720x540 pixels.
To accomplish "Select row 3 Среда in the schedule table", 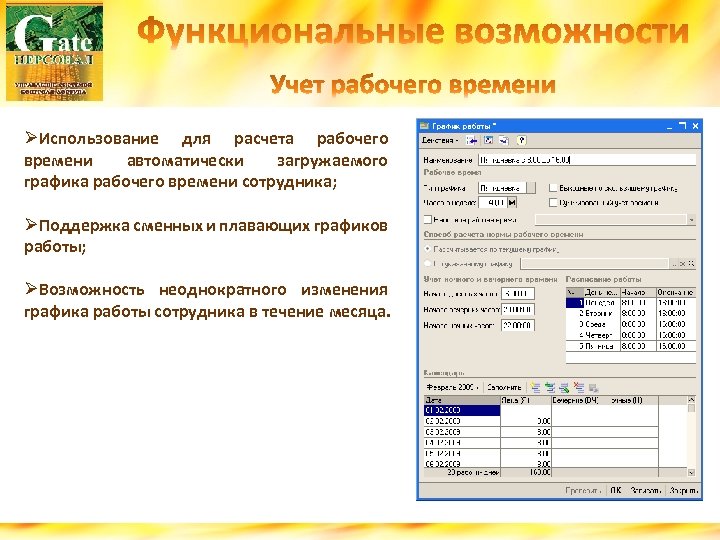I will [x=631, y=324].
